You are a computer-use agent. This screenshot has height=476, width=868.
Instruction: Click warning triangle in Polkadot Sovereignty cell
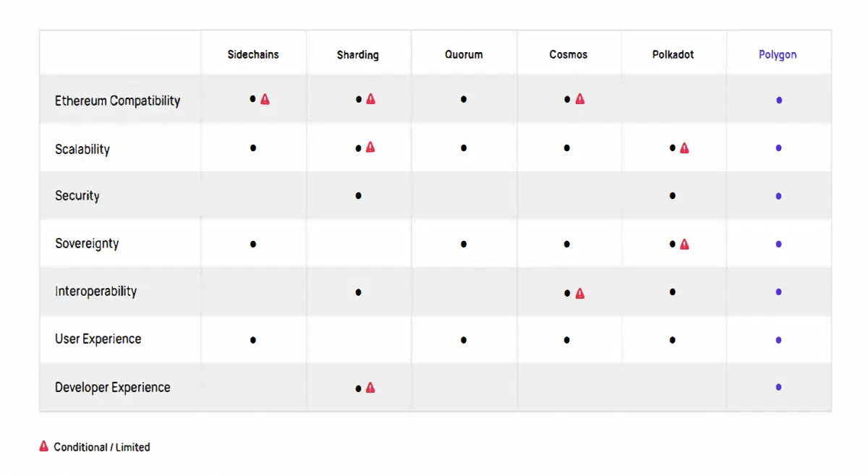(684, 245)
